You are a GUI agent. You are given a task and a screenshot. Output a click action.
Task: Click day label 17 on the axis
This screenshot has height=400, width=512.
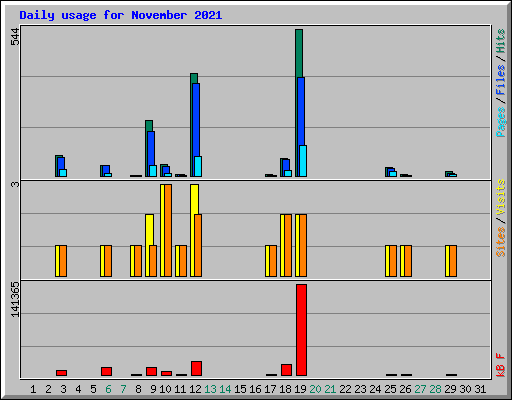(x=270, y=389)
